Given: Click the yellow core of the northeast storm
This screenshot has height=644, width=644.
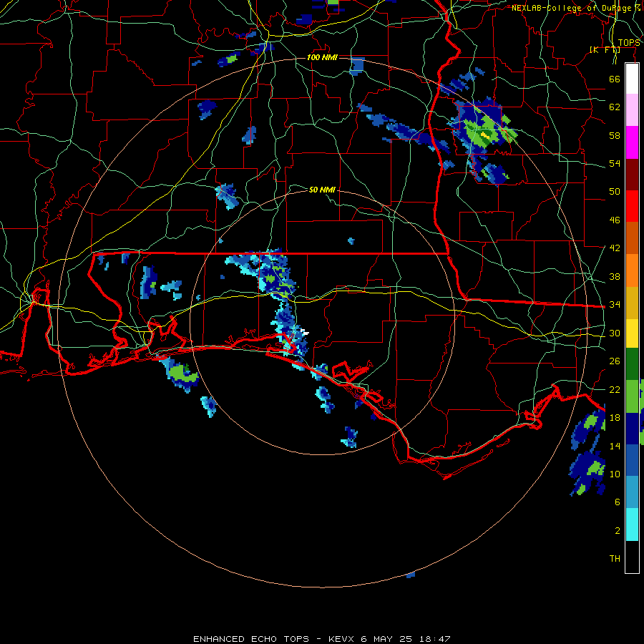Looking at the screenshot, I should tap(485, 135).
